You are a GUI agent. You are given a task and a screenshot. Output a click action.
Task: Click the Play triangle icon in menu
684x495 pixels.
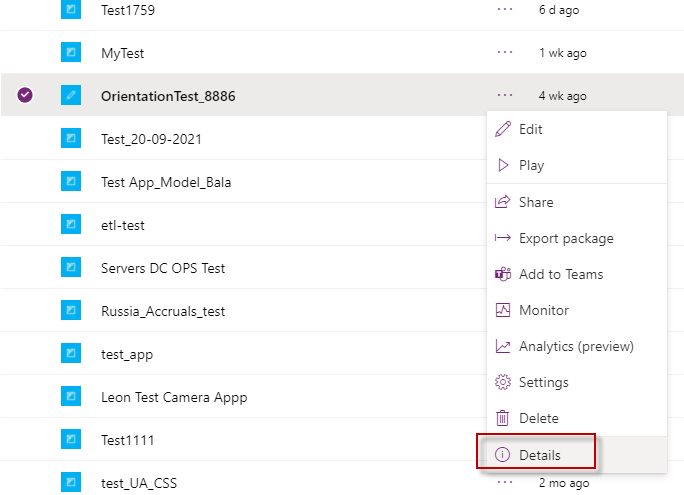coord(502,165)
